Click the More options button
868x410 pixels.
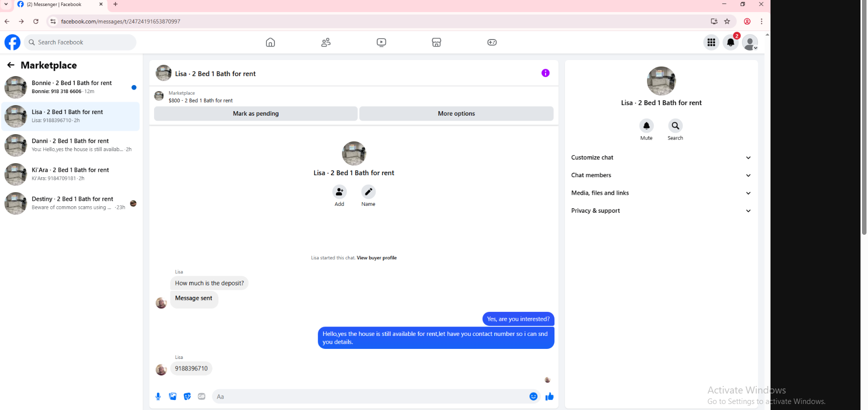(x=456, y=114)
